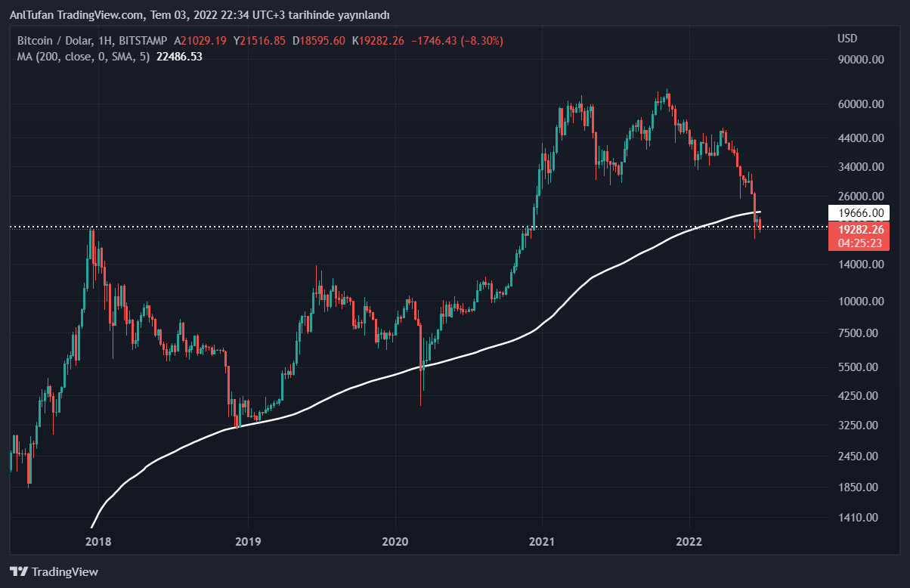Click the MA value 22486.53 in legend
This screenshot has height=588, width=910.
pos(179,56)
